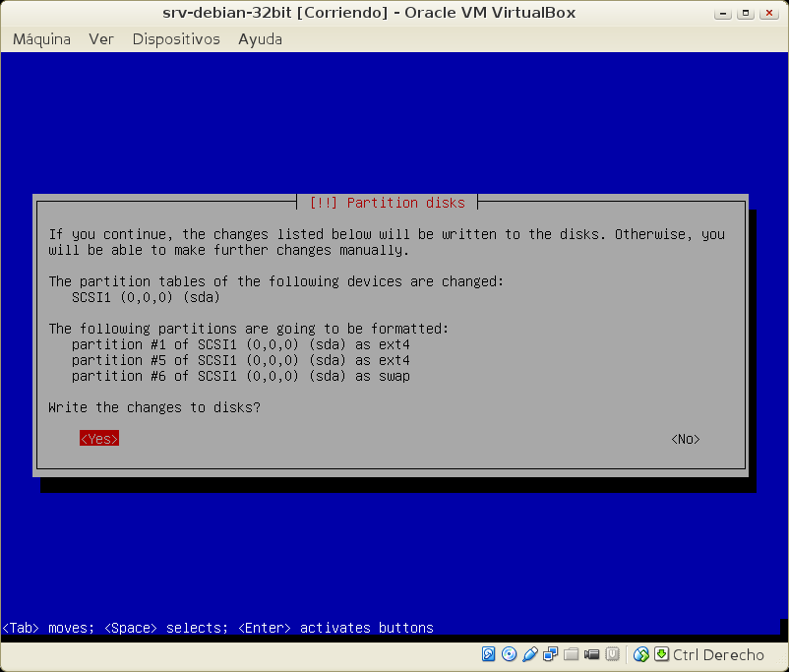Click the shared folders status icon
Image resolution: width=789 pixels, height=672 pixels.
[x=572, y=654]
